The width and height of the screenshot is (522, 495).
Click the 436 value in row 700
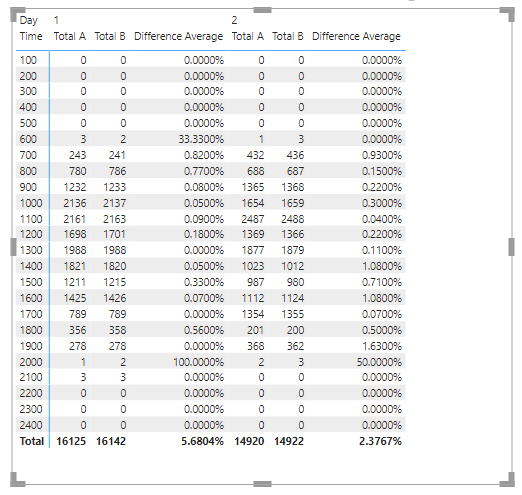(x=295, y=155)
